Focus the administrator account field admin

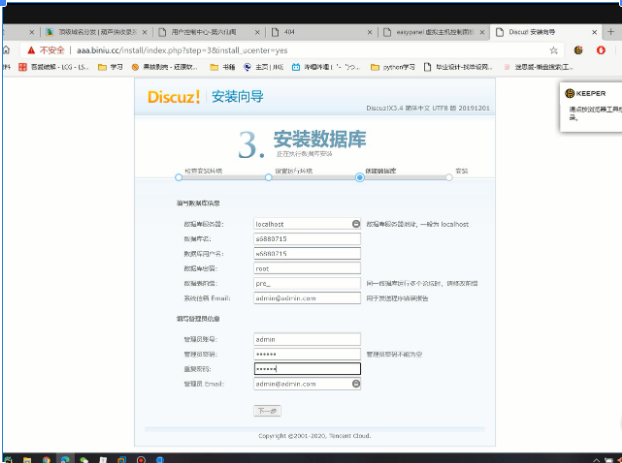click(307, 339)
